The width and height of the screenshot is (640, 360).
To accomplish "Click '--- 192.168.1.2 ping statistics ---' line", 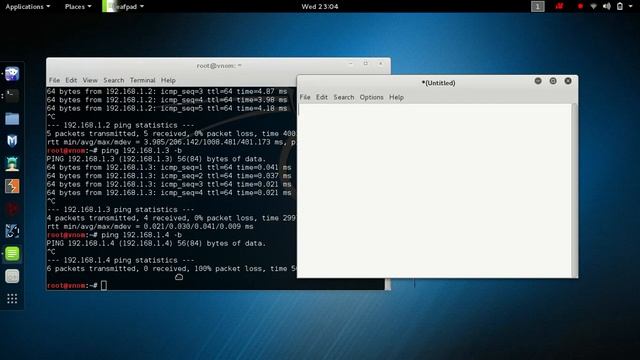I will pos(120,125).
